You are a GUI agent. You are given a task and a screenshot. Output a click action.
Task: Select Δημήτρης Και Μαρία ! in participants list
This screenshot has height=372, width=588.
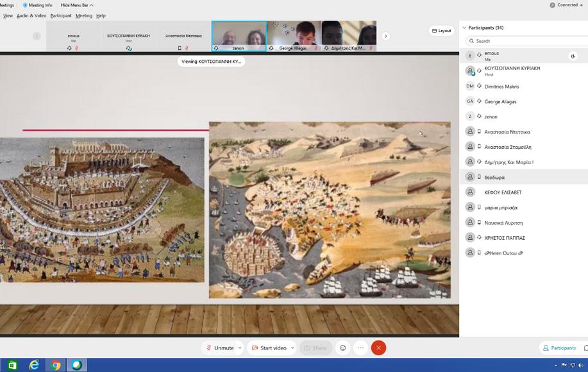tap(523, 162)
